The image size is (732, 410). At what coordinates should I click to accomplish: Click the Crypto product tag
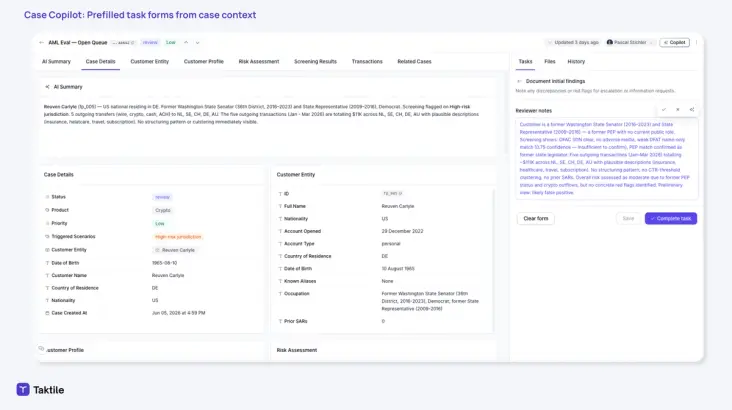coord(162,211)
